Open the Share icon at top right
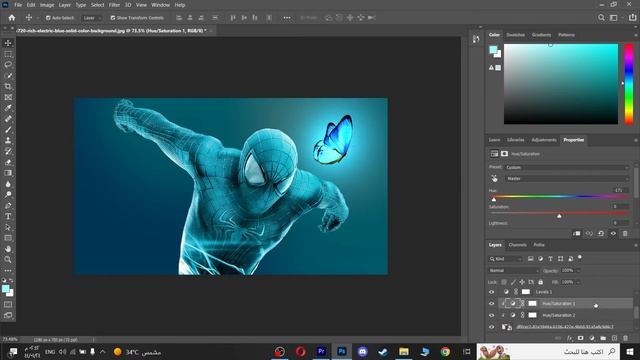640x360 pixels. [x=632, y=18]
